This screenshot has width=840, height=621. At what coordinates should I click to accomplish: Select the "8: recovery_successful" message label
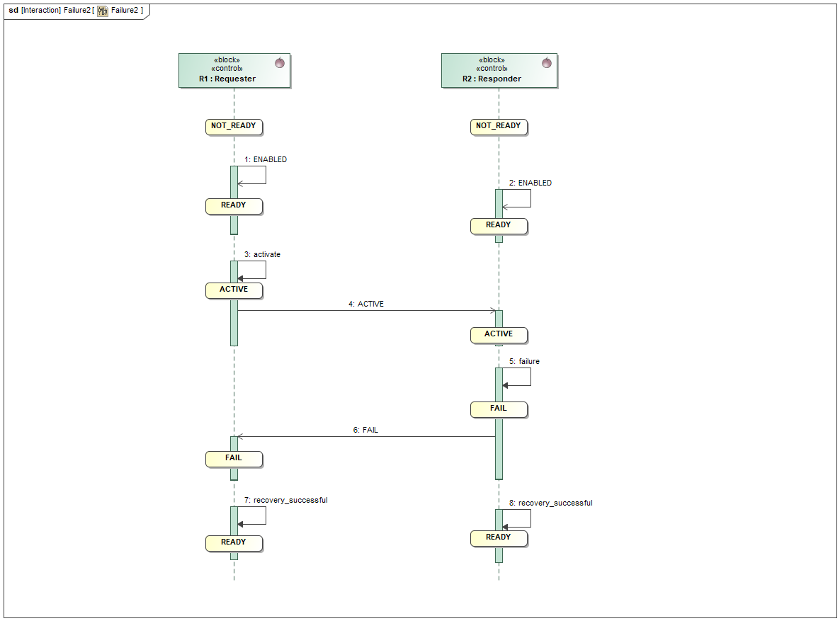(550, 503)
